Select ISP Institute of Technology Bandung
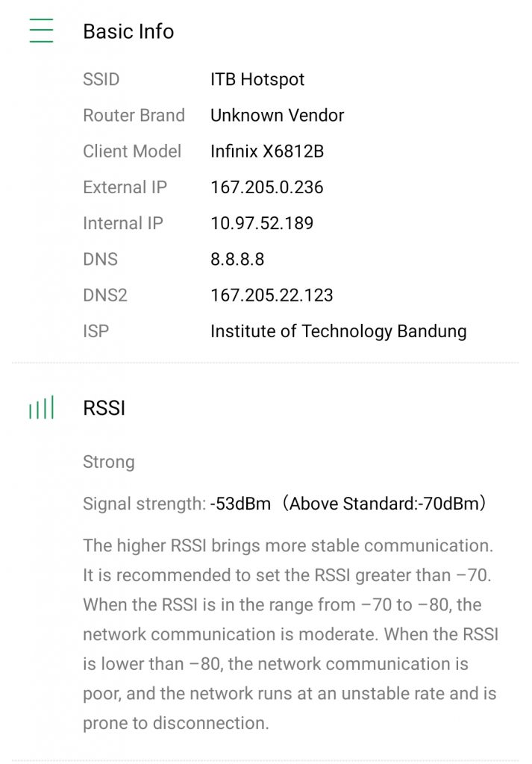 coord(339,331)
